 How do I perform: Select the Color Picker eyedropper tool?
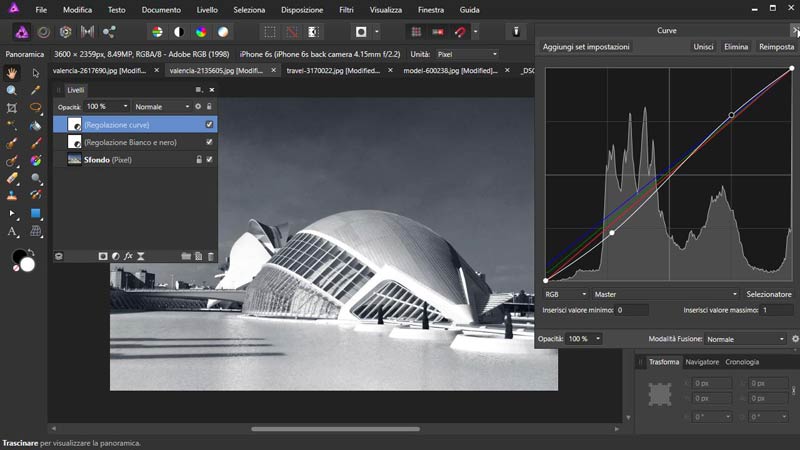click(35, 90)
